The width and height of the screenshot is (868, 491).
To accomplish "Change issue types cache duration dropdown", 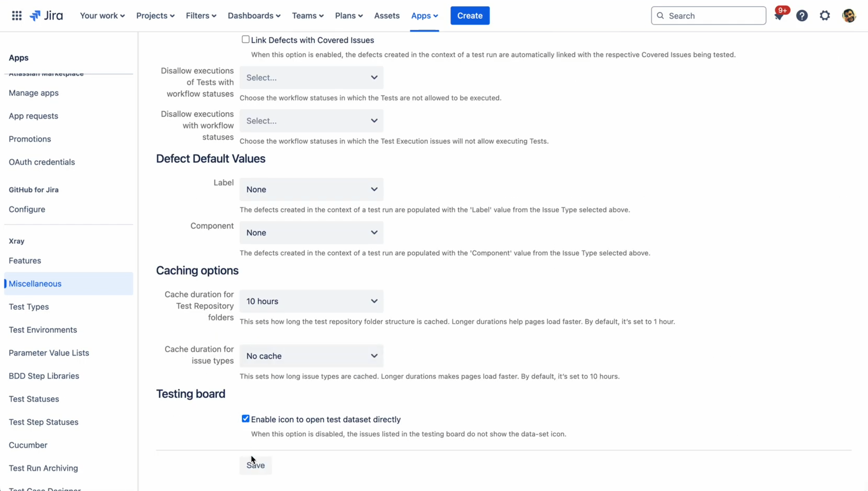I will coord(311,356).
